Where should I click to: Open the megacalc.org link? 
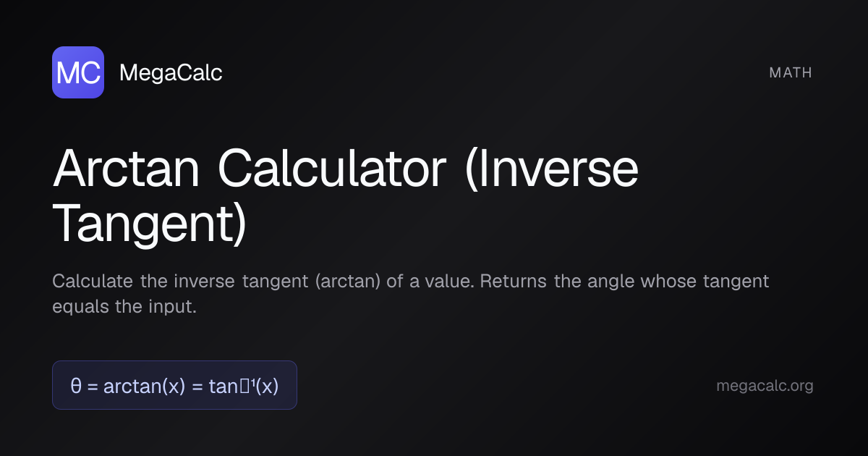click(765, 386)
